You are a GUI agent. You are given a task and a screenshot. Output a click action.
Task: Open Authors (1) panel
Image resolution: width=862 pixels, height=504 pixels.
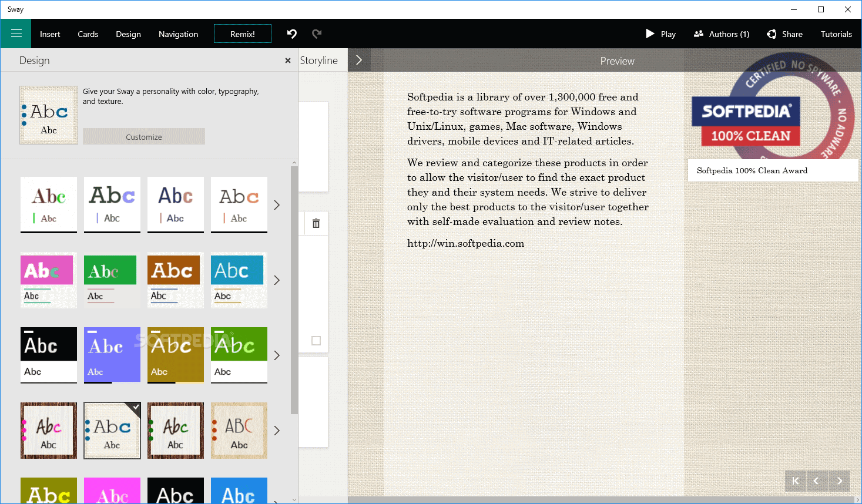[x=722, y=34]
